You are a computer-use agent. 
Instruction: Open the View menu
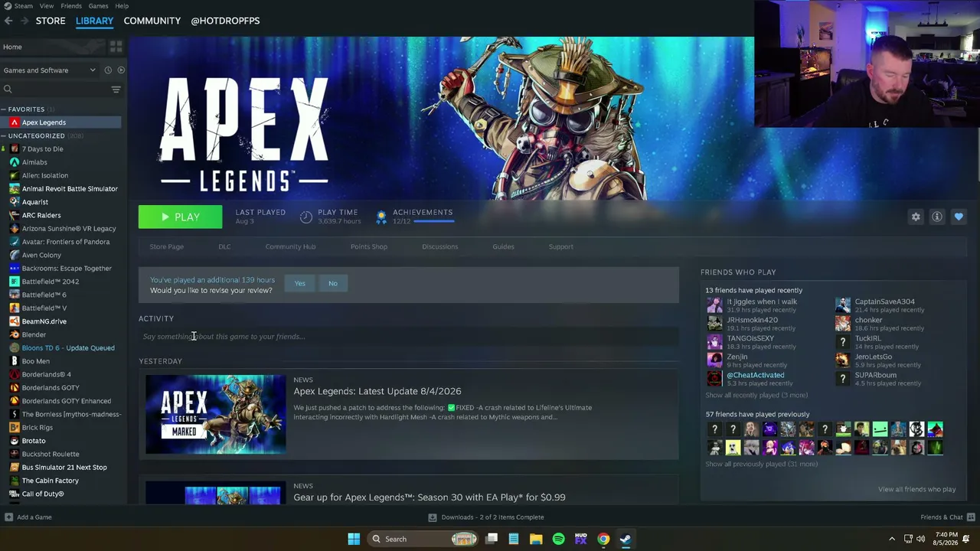tap(47, 6)
